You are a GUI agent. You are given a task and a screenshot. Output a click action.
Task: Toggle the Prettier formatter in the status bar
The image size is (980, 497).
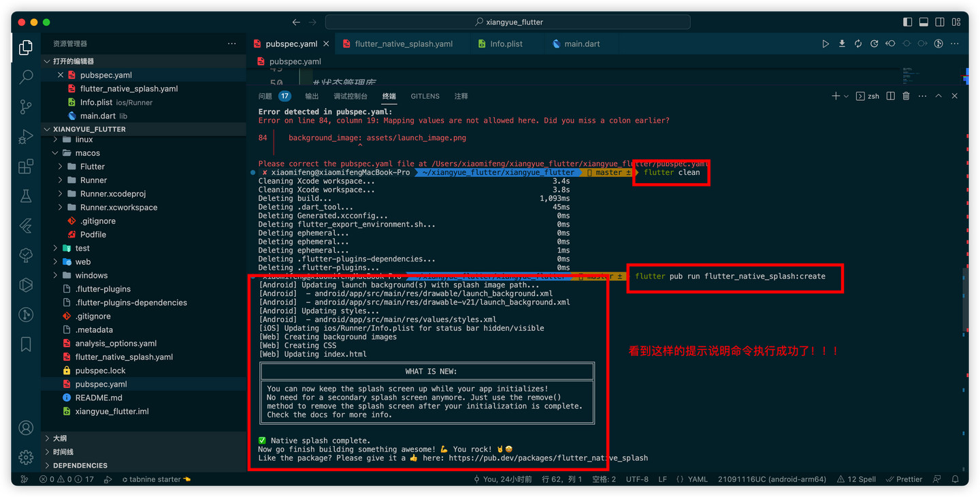click(x=904, y=479)
